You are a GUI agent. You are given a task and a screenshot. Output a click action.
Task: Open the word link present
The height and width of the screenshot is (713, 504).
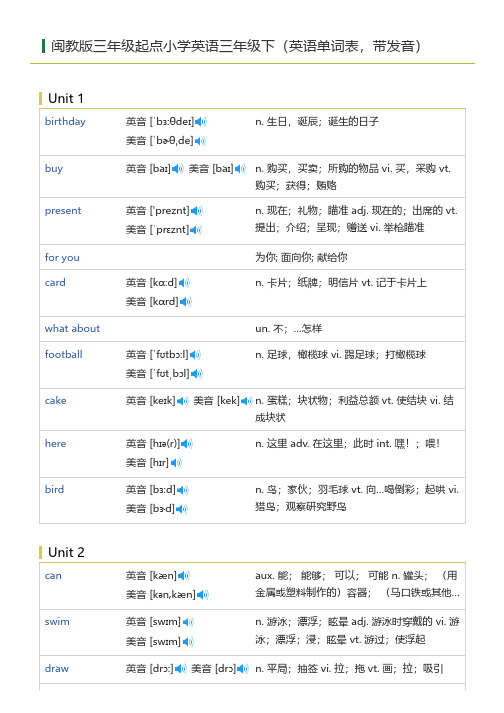[63, 211]
